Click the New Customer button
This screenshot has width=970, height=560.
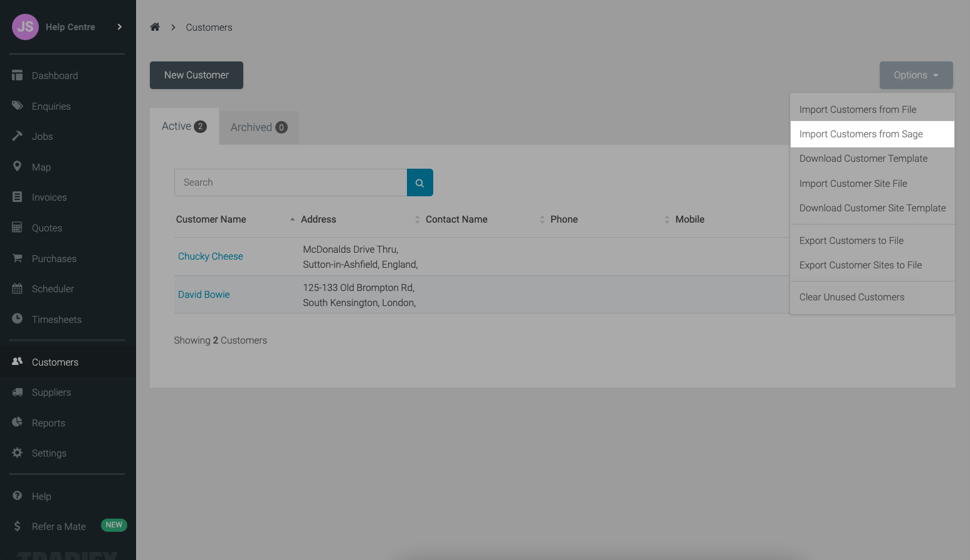point(196,75)
